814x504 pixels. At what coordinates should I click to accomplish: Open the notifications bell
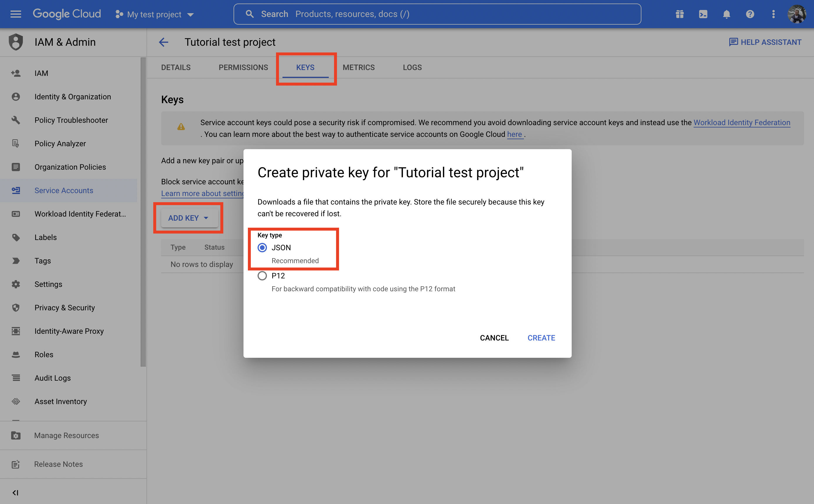pyautogui.click(x=726, y=14)
